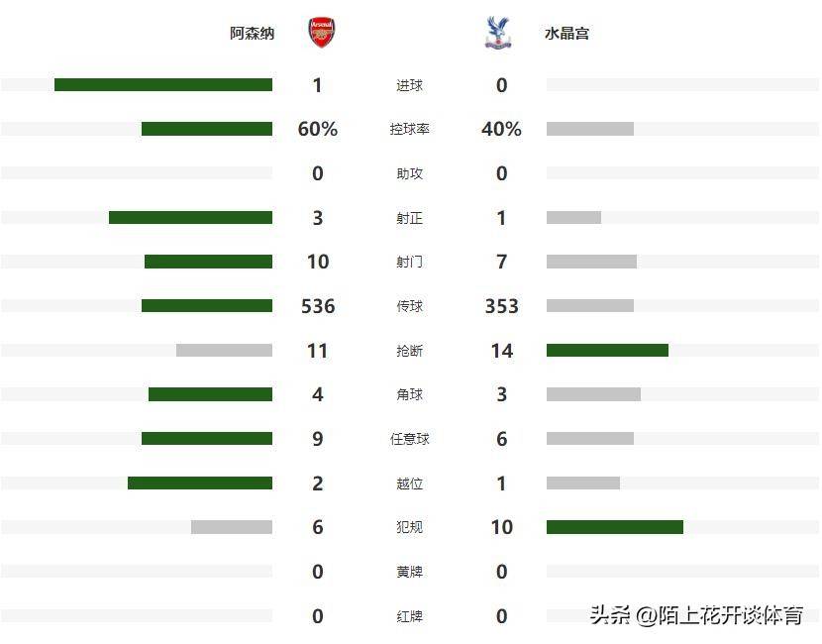Viewport: 822px width, 644px height.
Task: Click the Crystal Palace club crest
Action: [x=497, y=33]
